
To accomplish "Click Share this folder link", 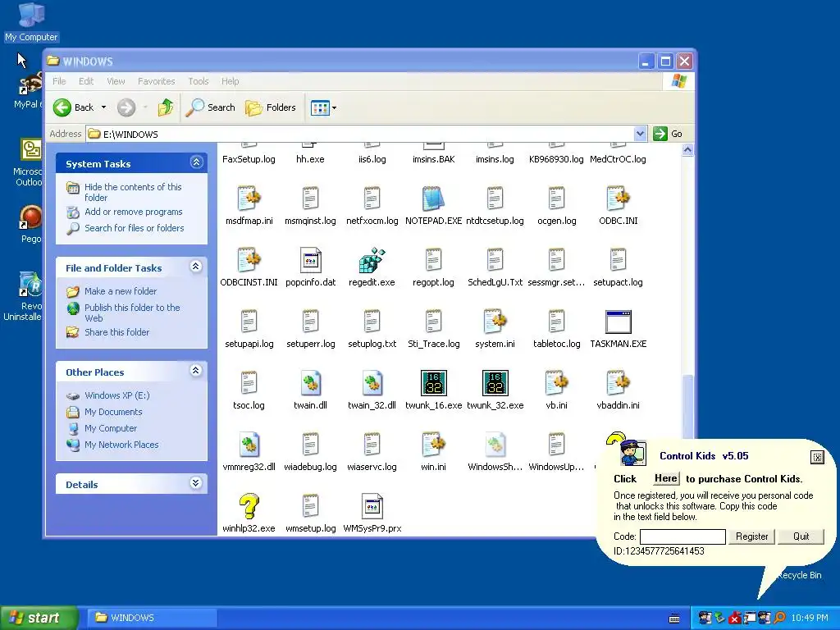I will (116, 332).
